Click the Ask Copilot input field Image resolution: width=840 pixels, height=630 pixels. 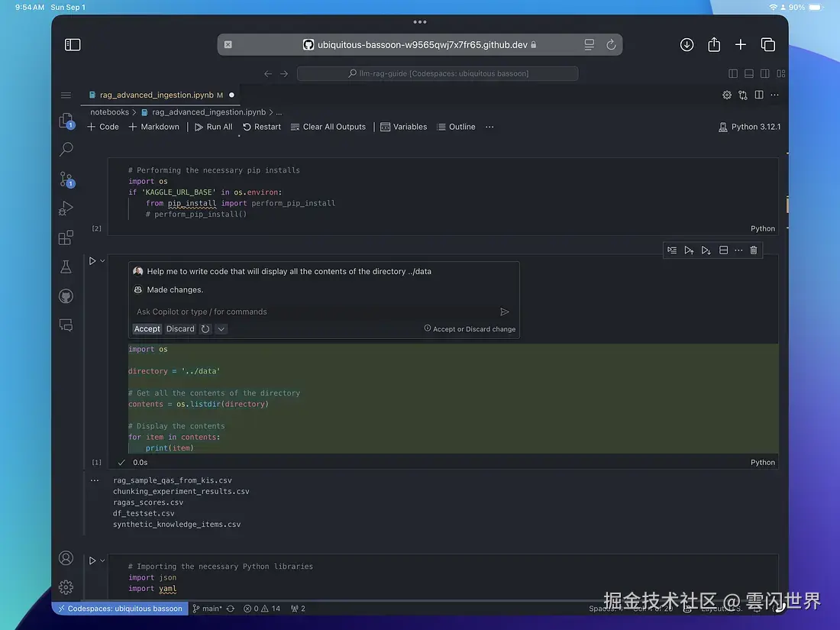[315, 312]
